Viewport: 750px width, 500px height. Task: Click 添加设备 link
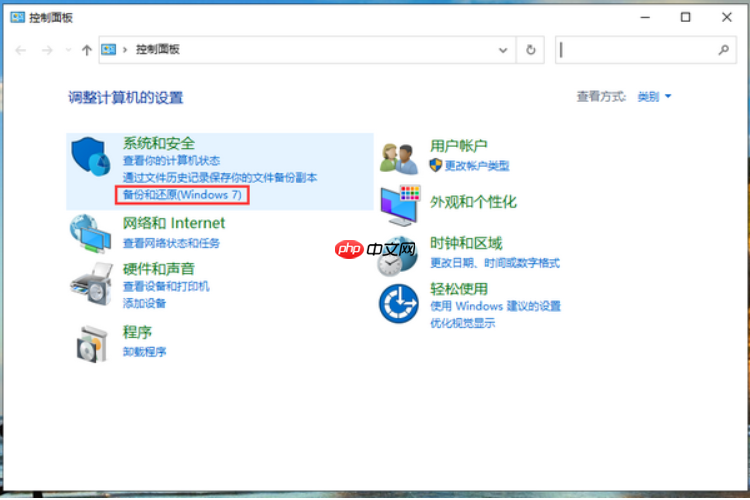144,303
